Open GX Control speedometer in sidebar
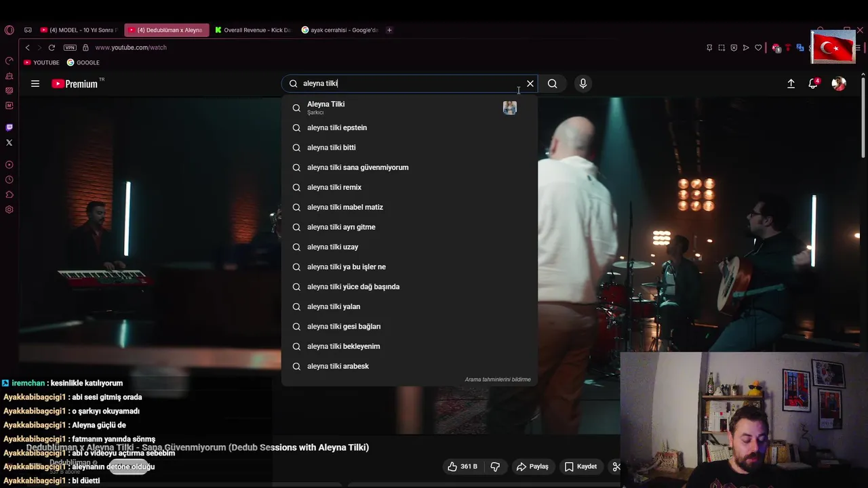Viewport: 868px width, 488px height. (9, 61)
